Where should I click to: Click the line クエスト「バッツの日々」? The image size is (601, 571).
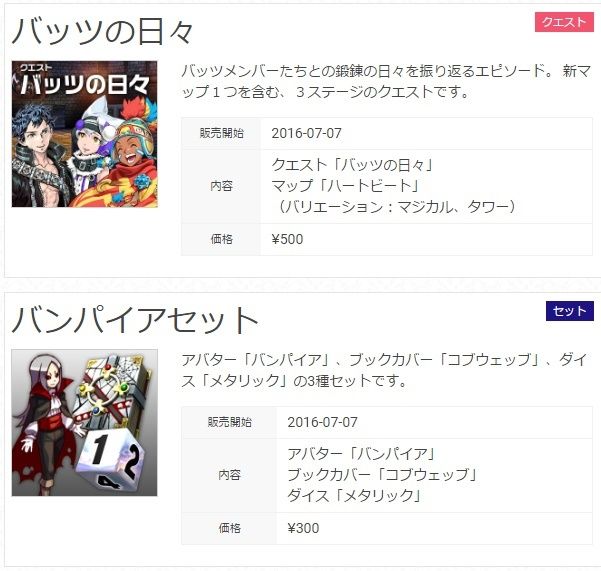353,165
